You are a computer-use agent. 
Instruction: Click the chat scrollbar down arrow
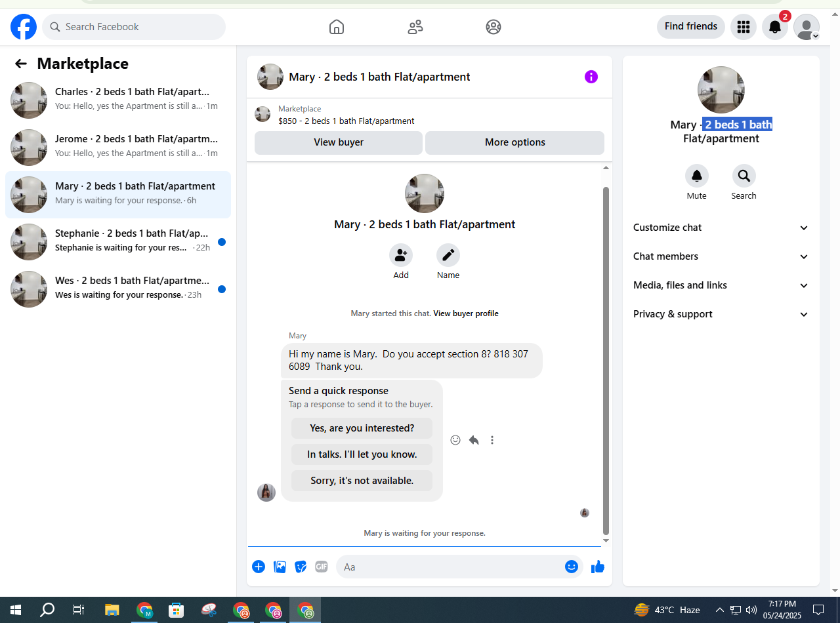coord(606,541)
